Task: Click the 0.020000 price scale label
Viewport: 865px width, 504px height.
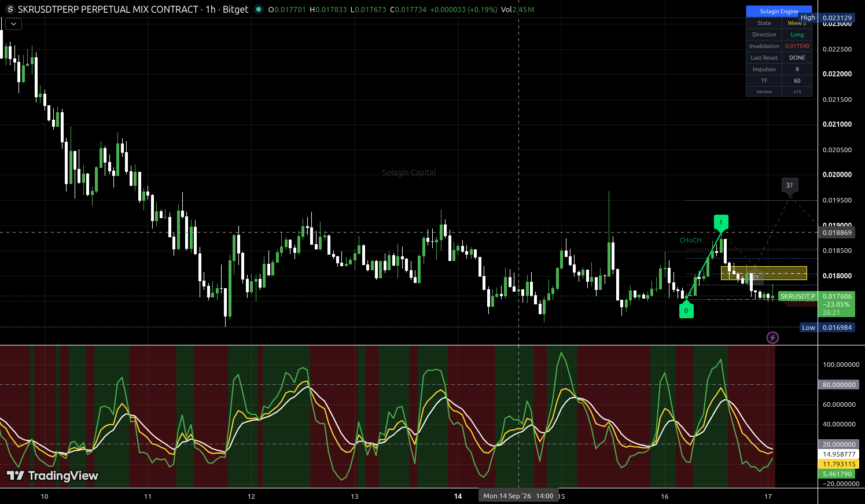Action: 837,175
